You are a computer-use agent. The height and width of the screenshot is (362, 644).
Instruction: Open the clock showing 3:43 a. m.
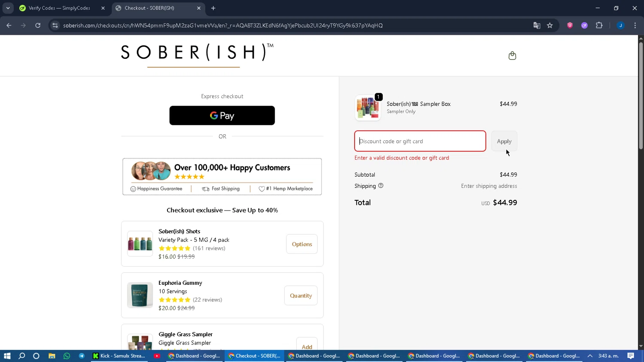pos(608,356)
